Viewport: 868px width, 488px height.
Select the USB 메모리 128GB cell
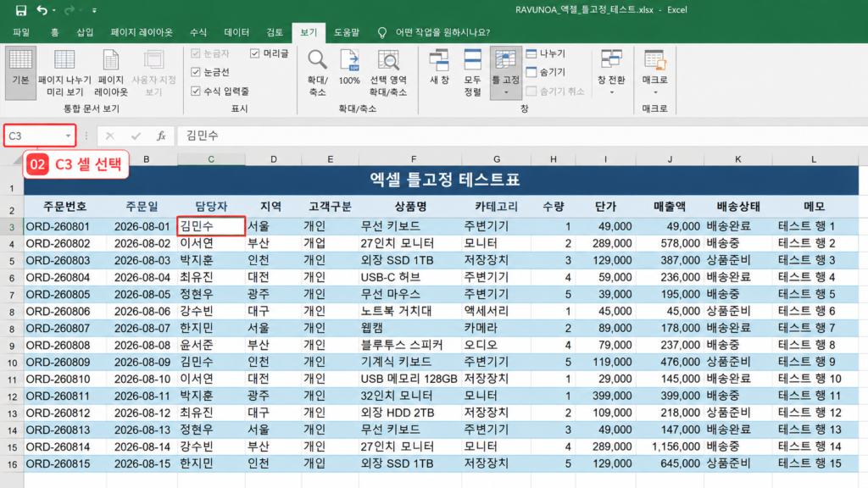pos(410,379)
